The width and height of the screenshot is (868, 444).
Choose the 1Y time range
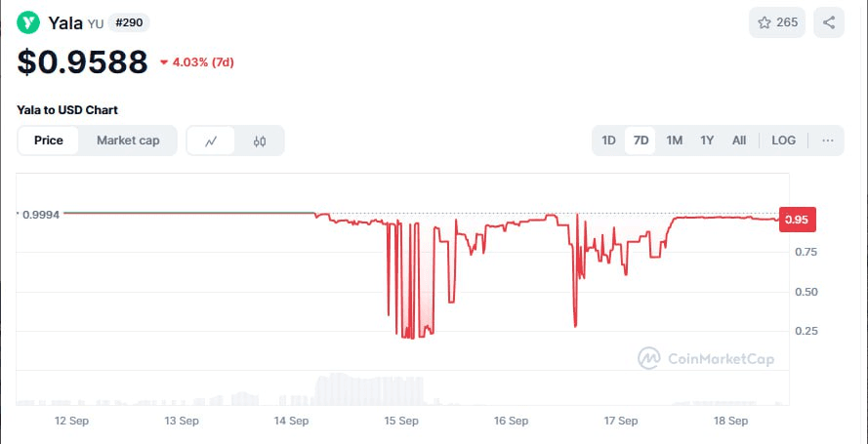tap(706, 141)
